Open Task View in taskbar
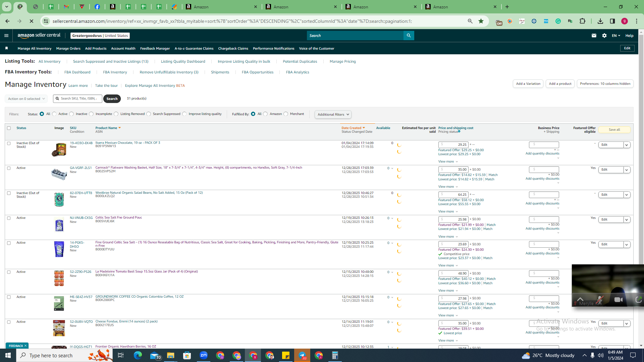Screen dimensions: 644x362 click(x=121, y=355)
